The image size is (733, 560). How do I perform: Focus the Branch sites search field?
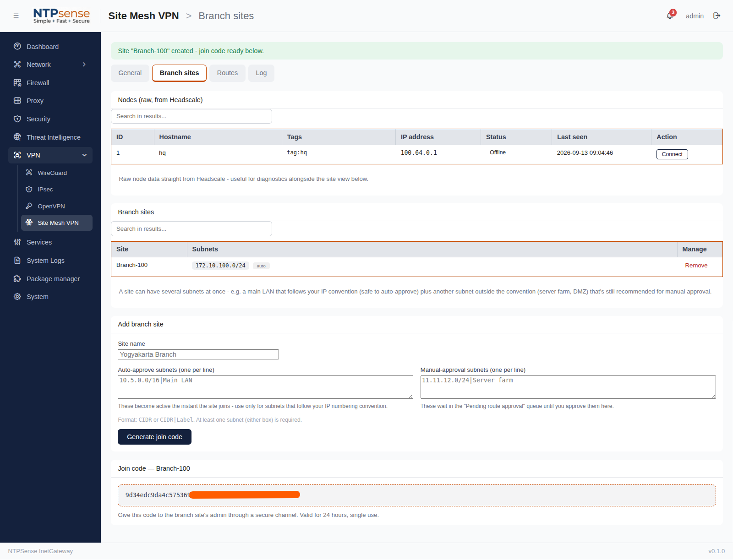coord(191,229)
